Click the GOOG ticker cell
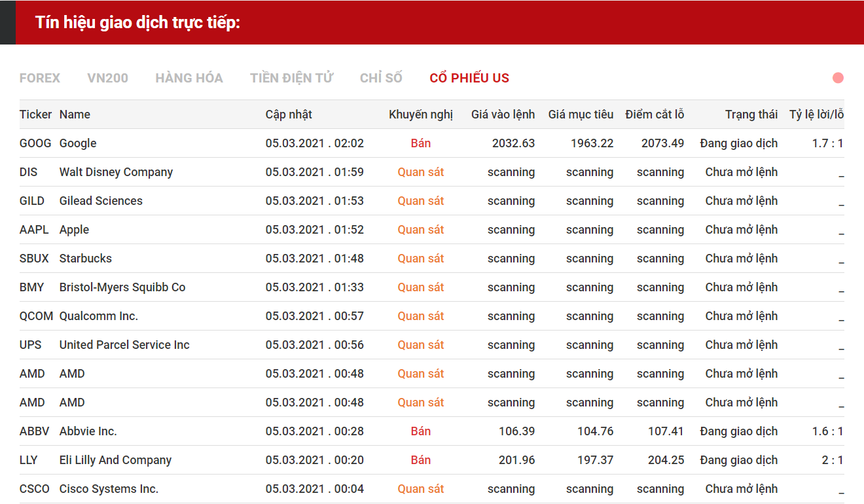 35,143
